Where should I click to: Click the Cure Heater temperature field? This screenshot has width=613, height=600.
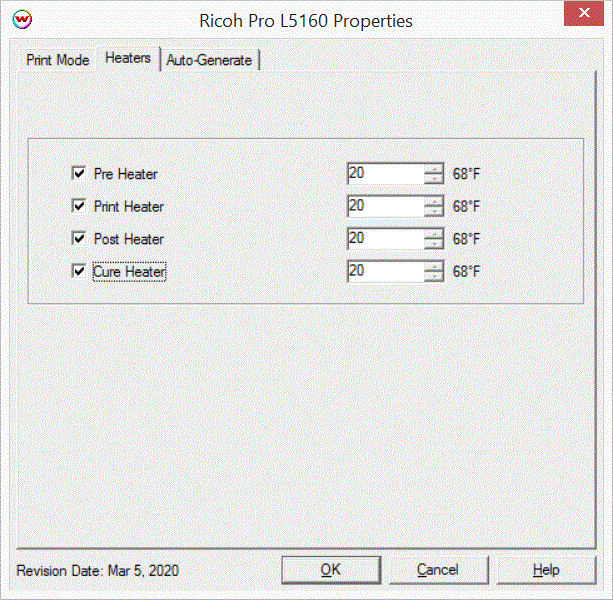point(385,271)
